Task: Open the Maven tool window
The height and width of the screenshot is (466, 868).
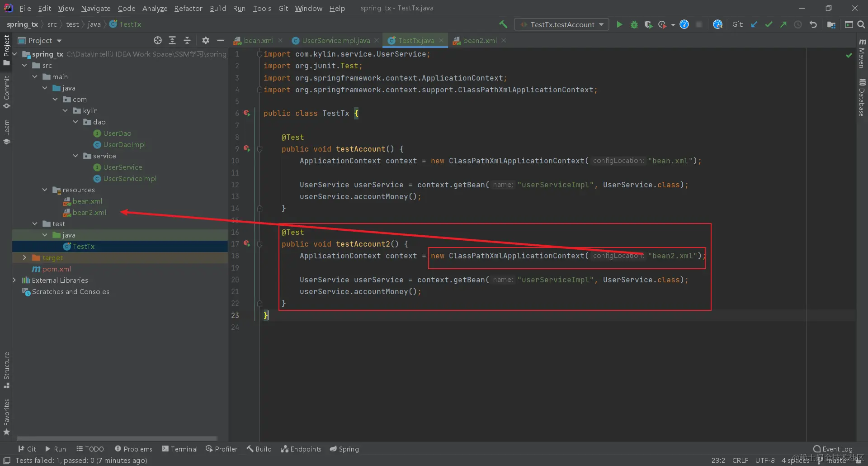Action: click(x=862, y=53)
